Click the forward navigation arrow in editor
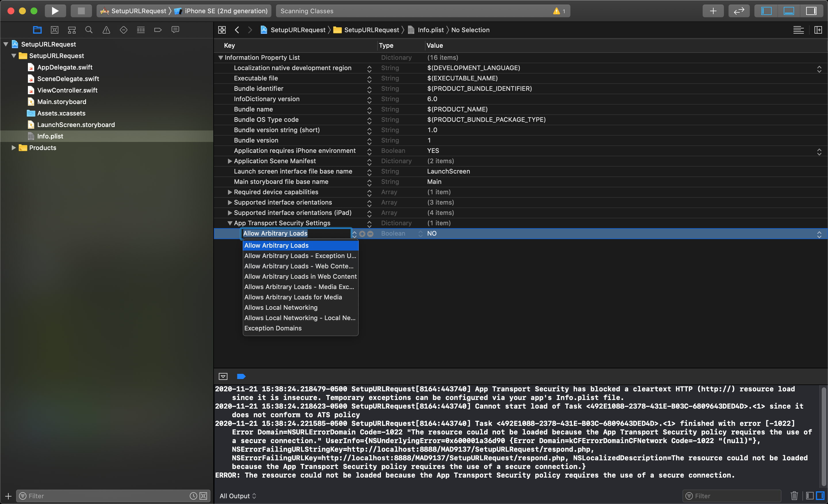 click(250, 30)
